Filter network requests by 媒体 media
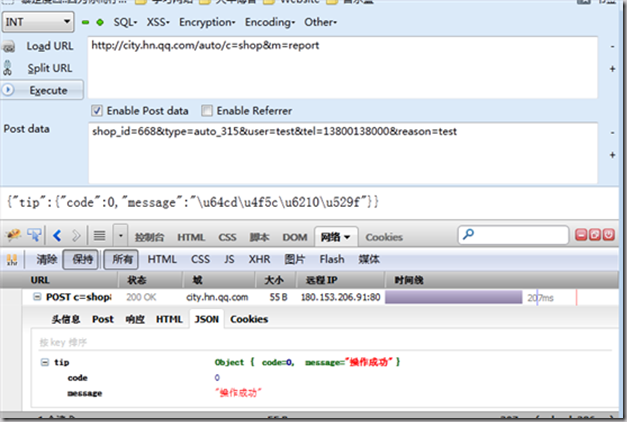The image size is (627, 422). (x=369, y=259)
